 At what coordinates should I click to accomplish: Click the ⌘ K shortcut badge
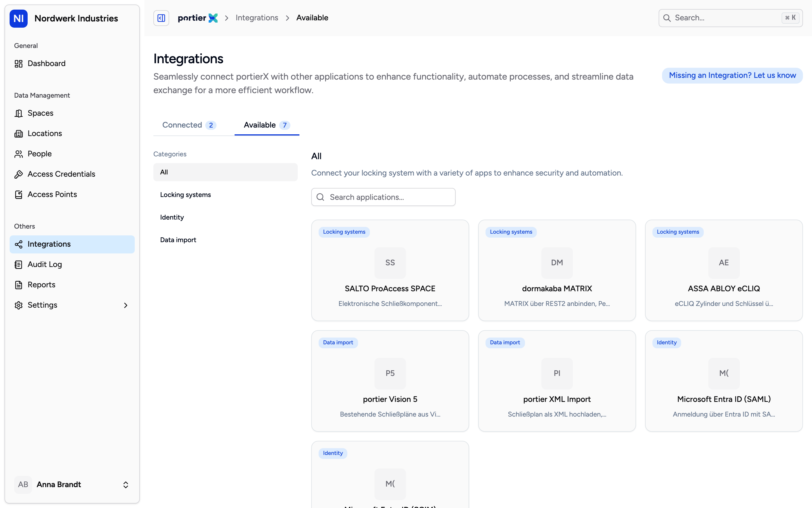pos(791,18)
